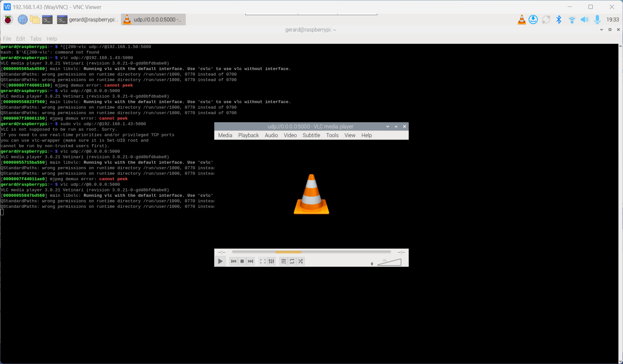Viewport: 623px width, 364px height.
Task: Open the Help menu in VLC
Action: pyautogui.click(x=367, y=135)
